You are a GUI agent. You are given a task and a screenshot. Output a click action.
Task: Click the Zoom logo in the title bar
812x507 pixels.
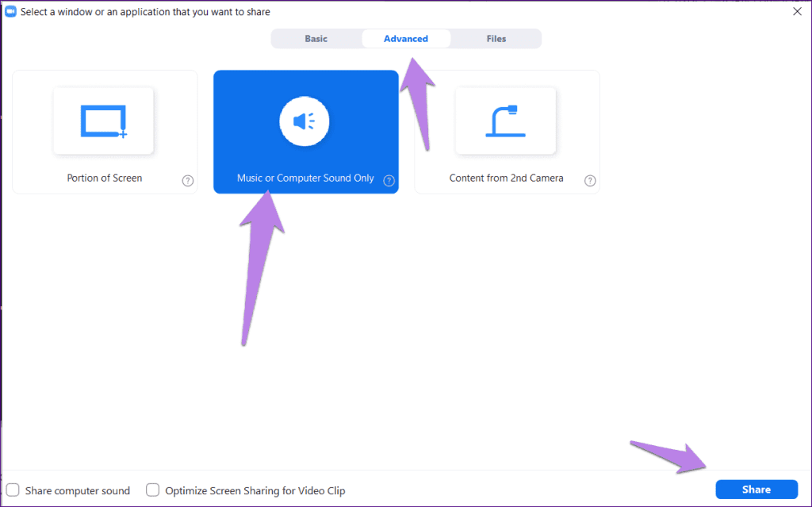[10, 11]
